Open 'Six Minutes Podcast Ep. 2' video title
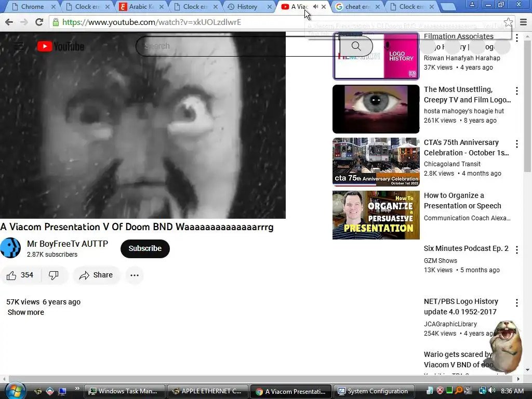The height and width of the screenshot is (399, 532). click(466, 248)
